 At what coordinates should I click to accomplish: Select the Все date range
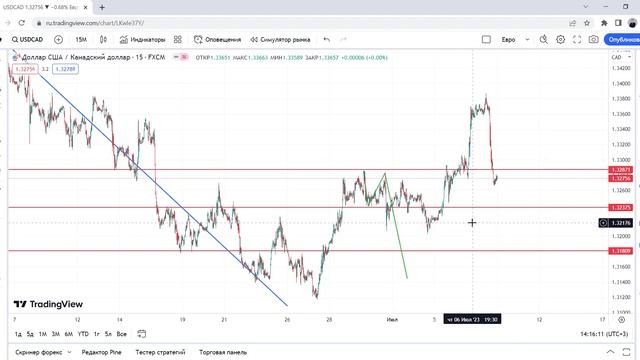122,334
